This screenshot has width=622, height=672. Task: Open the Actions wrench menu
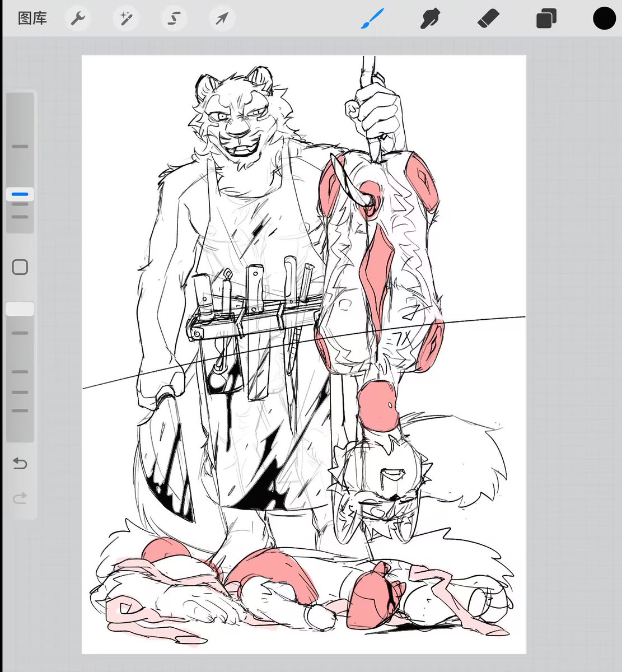tap(77, 19)
